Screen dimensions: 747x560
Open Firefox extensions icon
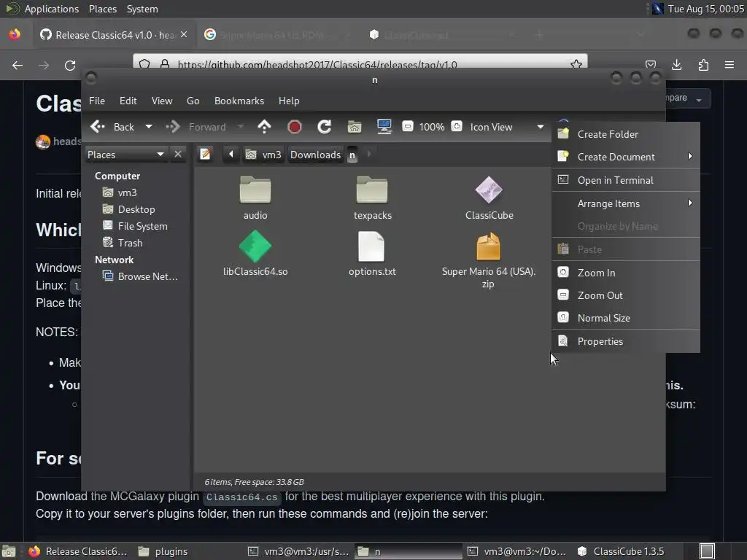coord(703,65)
